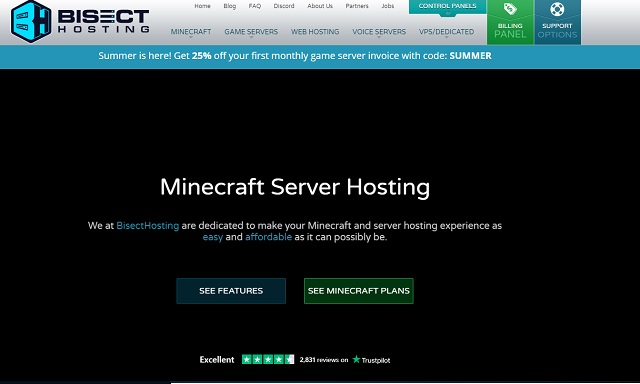Open the Billing Panel button
This screenshot has height=384, width=640.
pyautogui.click(x=510, y=22)
